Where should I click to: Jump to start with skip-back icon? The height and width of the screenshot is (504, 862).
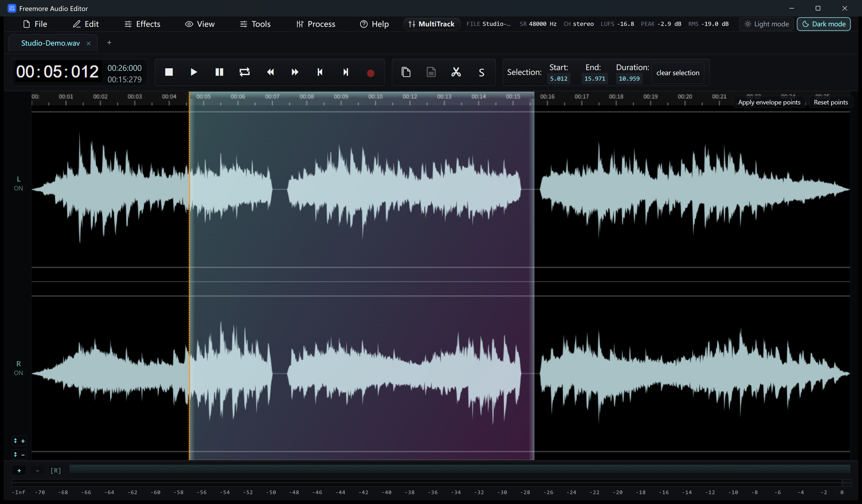pyautogui.click(x=320, y=72)
